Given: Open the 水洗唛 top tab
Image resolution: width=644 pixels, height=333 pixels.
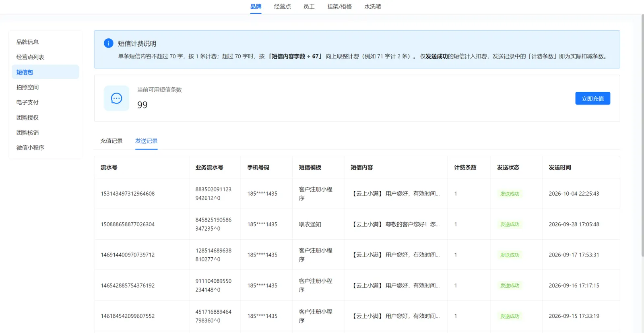Looking at the screenshot, I should 372,6.
